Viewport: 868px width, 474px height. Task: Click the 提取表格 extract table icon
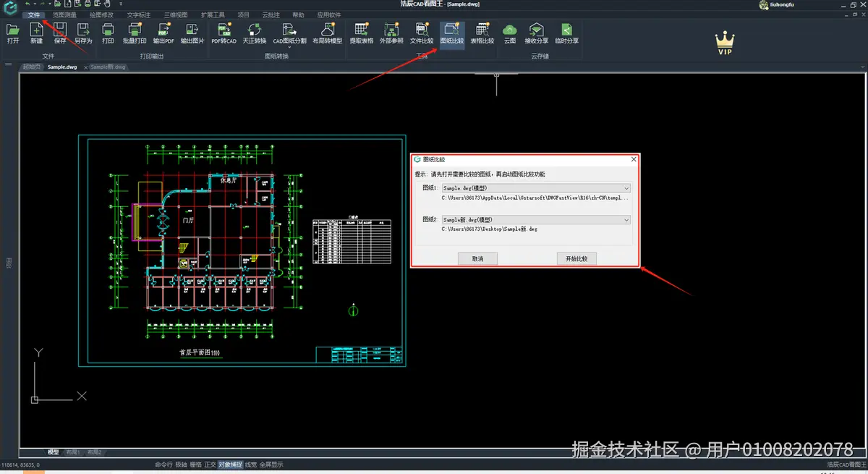[362, 31]
